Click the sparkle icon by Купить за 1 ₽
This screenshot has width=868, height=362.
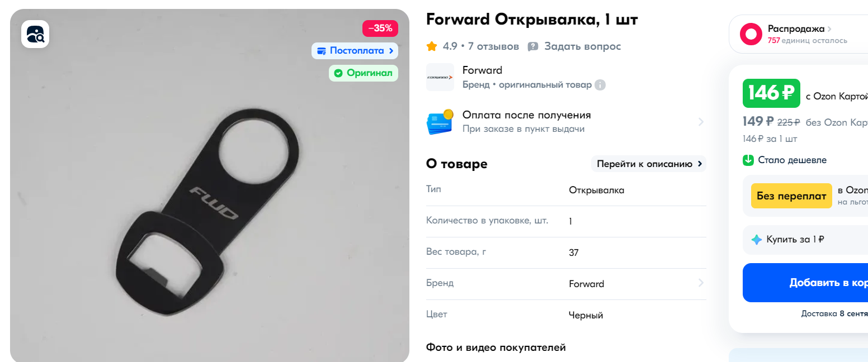point(756,240)
